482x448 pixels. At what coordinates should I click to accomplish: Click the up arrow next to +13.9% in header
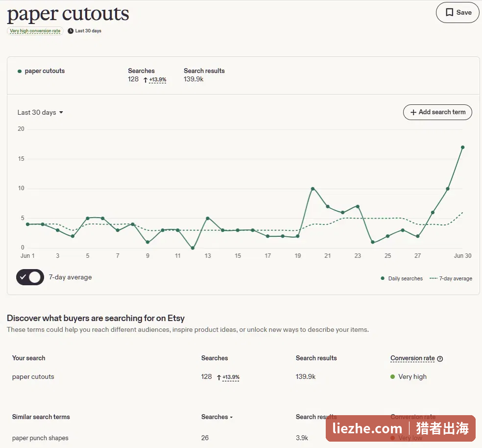pos(145,80)
